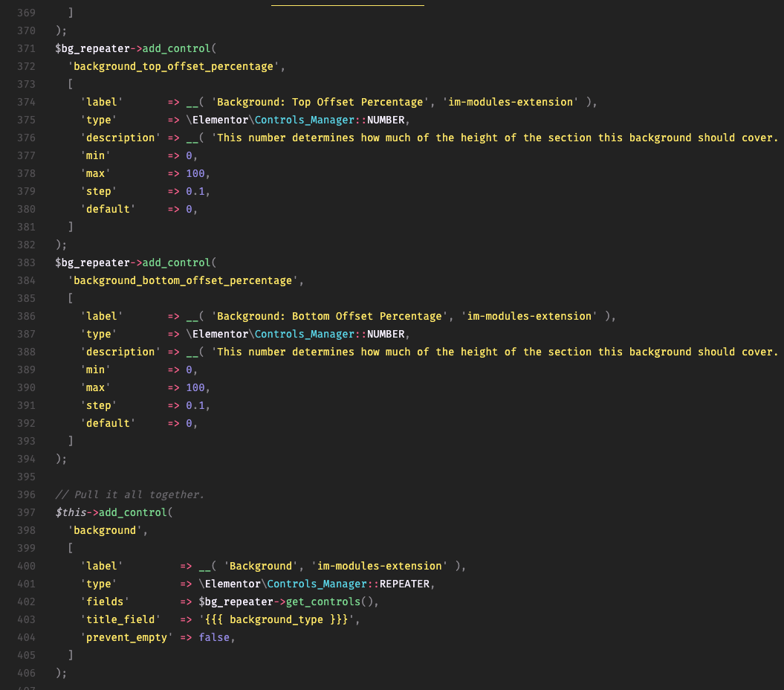The height and width of the screenshot is (690, 784).
Task: Click NUMBER constant on line 375
Action: click(x=386, y=120)
